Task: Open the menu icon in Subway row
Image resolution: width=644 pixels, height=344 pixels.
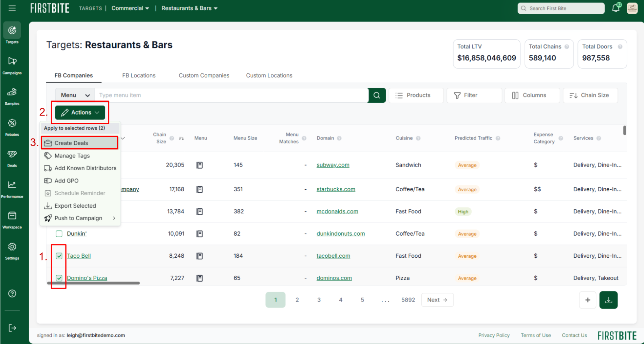Action: 200,165
